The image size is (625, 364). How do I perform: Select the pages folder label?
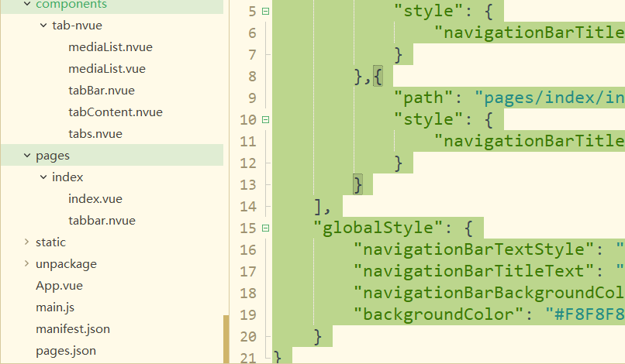pyautogui.click(x=53, y=156)
